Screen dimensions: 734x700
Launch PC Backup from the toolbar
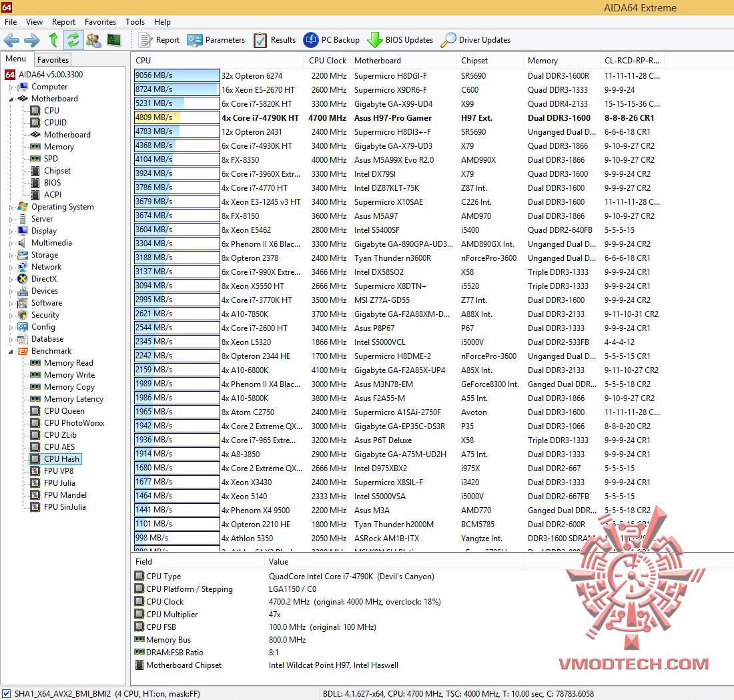[332, 40]
